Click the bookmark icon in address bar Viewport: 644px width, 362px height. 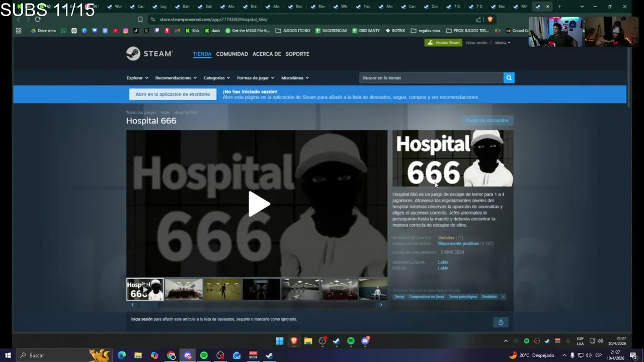coord(140,19)
